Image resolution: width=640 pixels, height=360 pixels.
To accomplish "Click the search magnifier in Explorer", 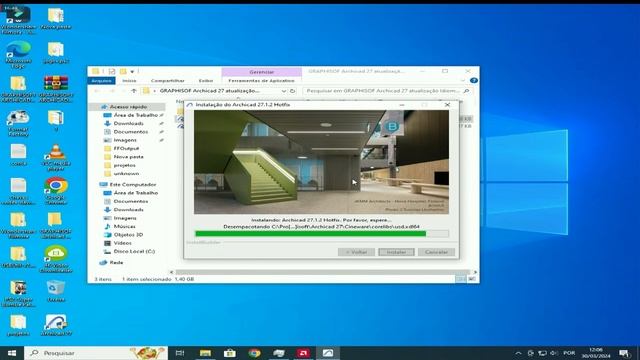I will [x=467, y=91].
